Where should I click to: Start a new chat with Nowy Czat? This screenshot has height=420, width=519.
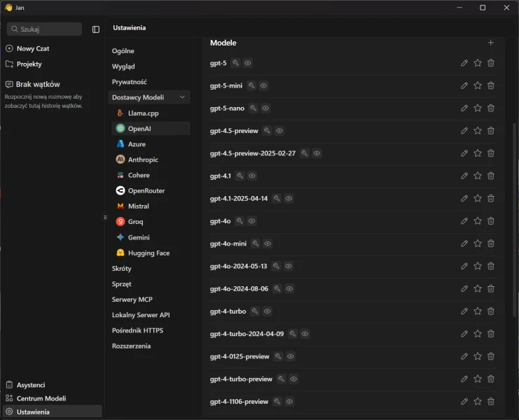pyautogui.click(x=32, y=48)
